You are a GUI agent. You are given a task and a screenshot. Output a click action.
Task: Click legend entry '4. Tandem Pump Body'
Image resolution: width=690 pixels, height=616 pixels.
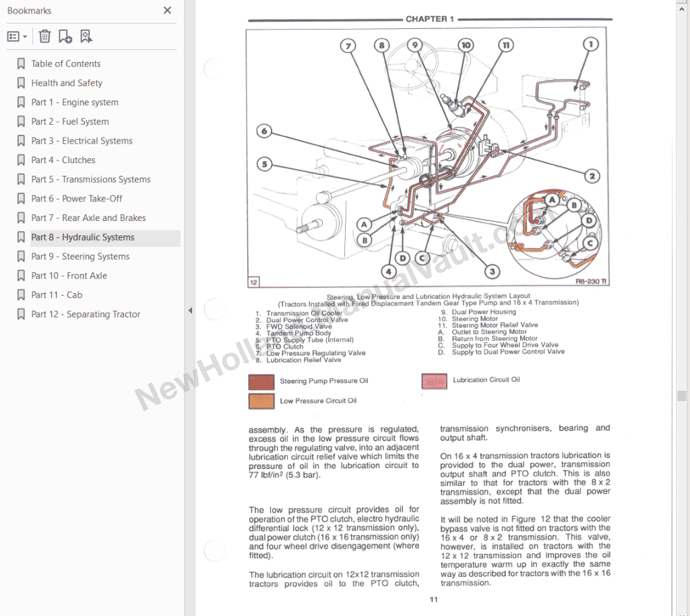tap(293, 333)
